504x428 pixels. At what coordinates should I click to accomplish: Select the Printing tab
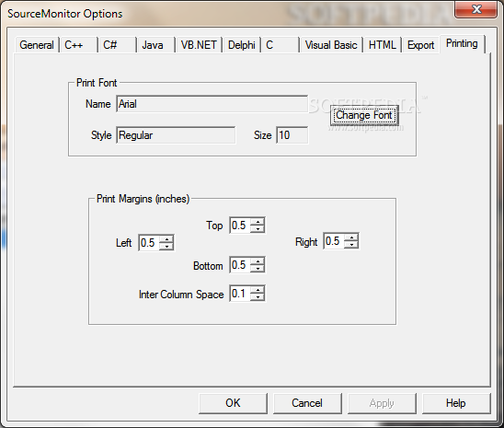click(462, 43)
